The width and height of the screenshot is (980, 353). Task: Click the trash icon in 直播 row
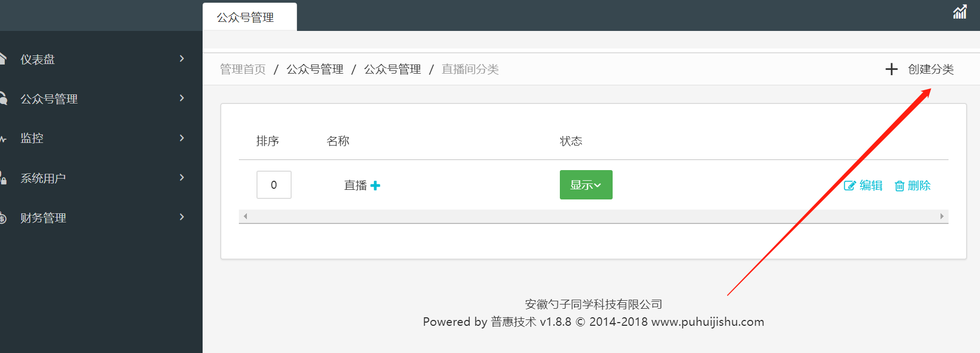(899, 186)
